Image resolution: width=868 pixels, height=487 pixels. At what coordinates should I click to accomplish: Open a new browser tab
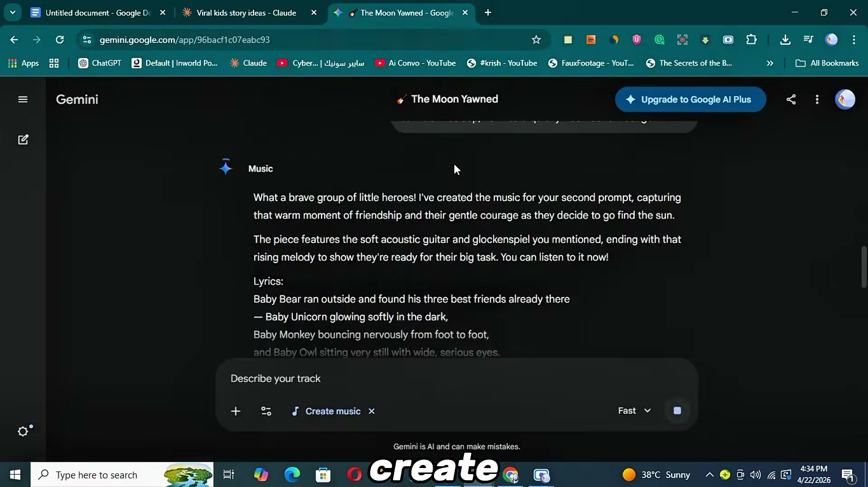488,13
